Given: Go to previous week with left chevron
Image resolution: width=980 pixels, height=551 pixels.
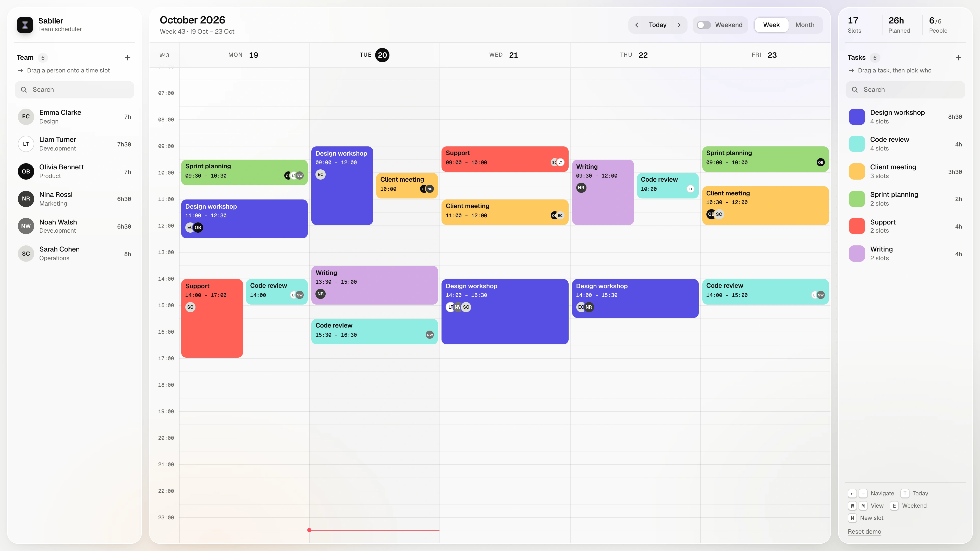Looking at the screenshot, I should [x=637, y=25].
